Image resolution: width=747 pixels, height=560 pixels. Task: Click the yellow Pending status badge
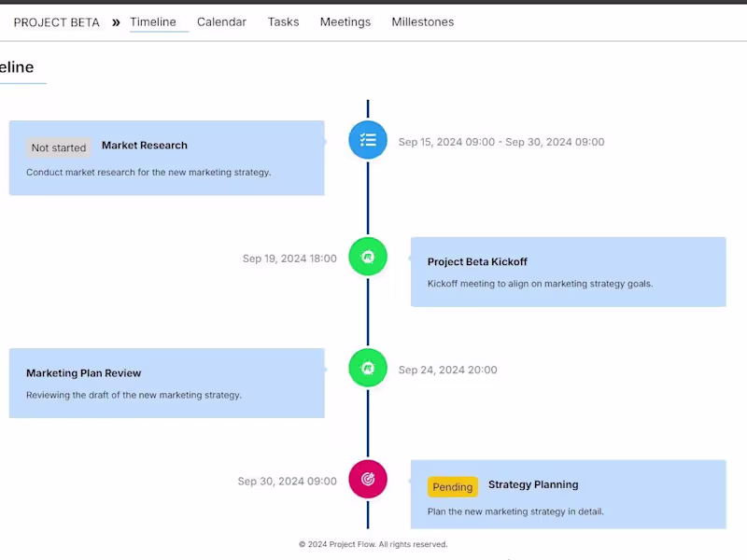click(x=453, y=487)
